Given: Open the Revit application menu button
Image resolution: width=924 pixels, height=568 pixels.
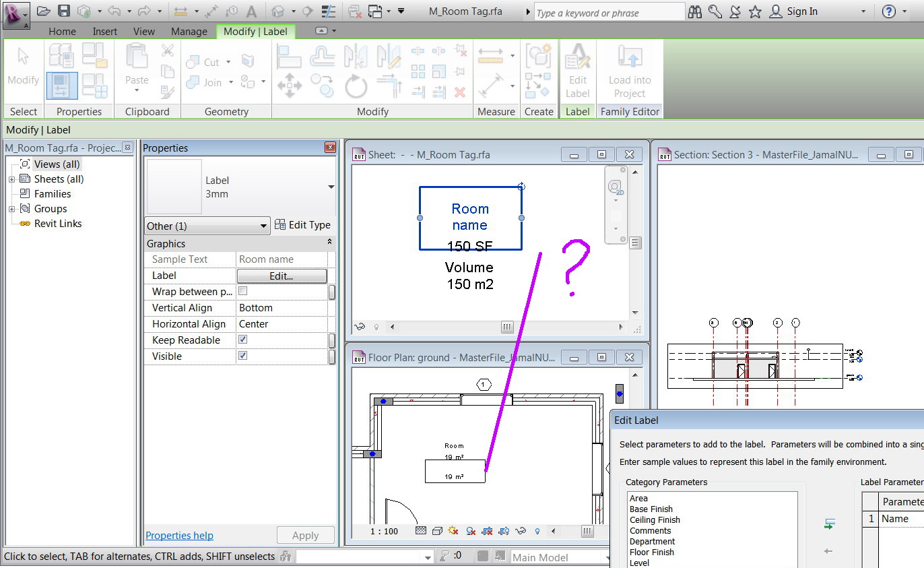Looking at the screenshot, I should [x=15, y=14].
